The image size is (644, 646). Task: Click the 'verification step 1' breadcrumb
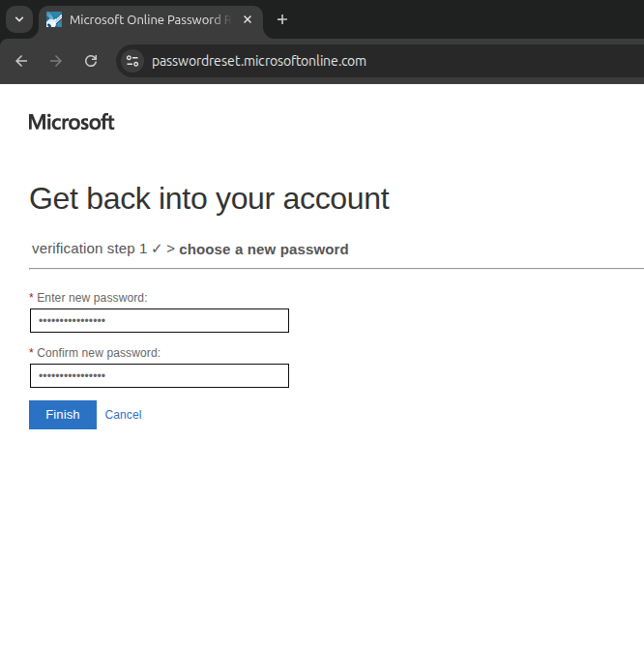(x=89, y=249)
